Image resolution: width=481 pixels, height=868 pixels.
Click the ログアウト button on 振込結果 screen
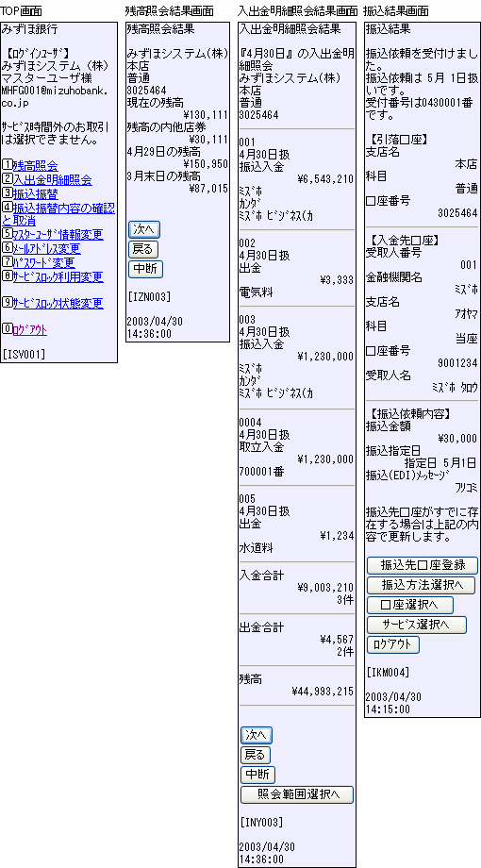[393, 645]
